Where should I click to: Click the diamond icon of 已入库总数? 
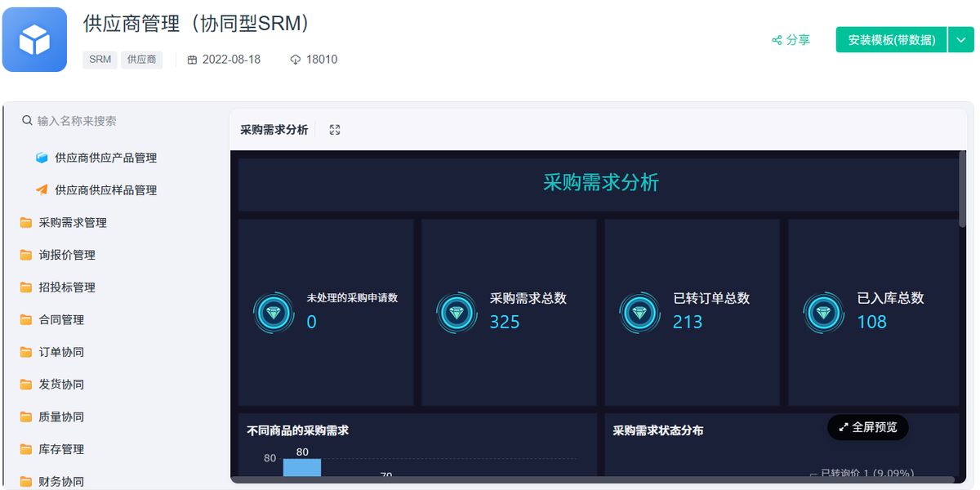tap(825, 313)
